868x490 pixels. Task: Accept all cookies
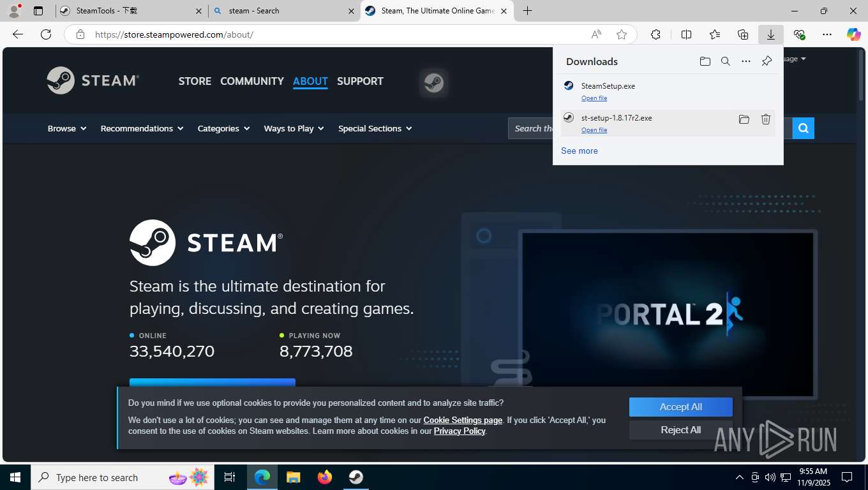tap(680, 407)
